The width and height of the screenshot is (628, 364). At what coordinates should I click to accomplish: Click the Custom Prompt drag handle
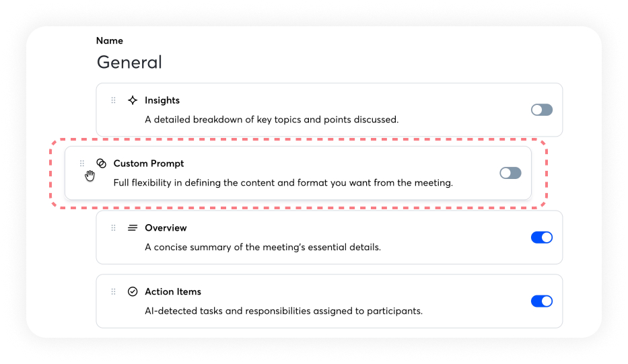coord(82,163)
